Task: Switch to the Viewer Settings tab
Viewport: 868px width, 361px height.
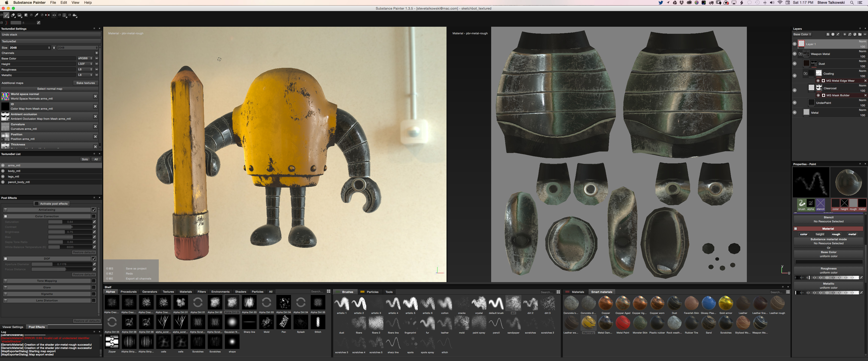Action: 13,327
